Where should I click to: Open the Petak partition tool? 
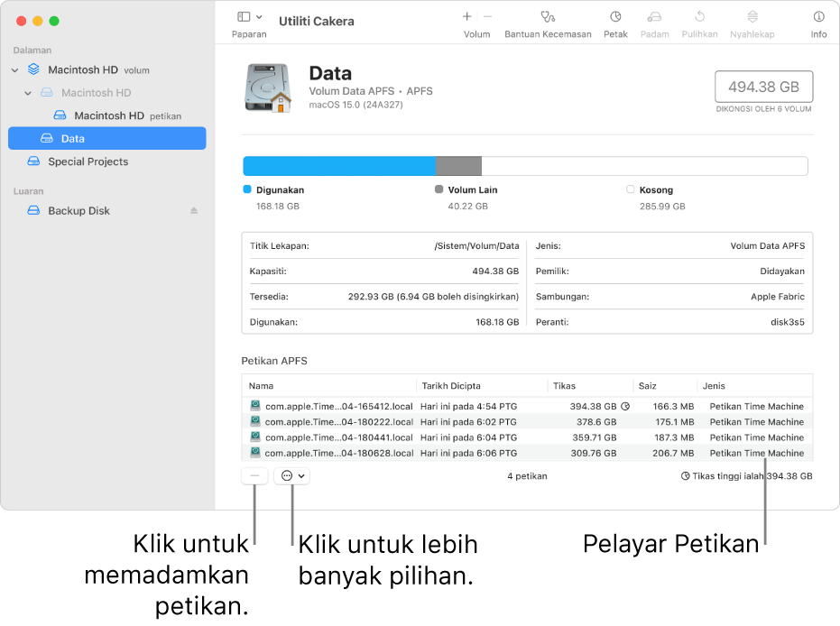[615, 16]
